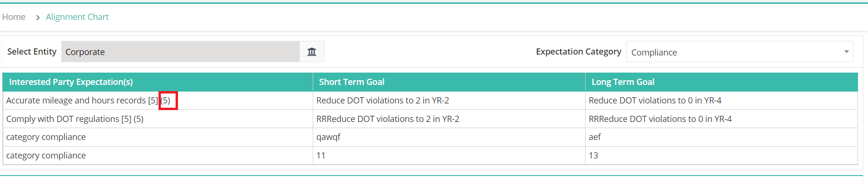Click the Expectation Category dropdown arrow
This screenshot has width=868, height=186.
pyautogui.click(x=846, y=52)
